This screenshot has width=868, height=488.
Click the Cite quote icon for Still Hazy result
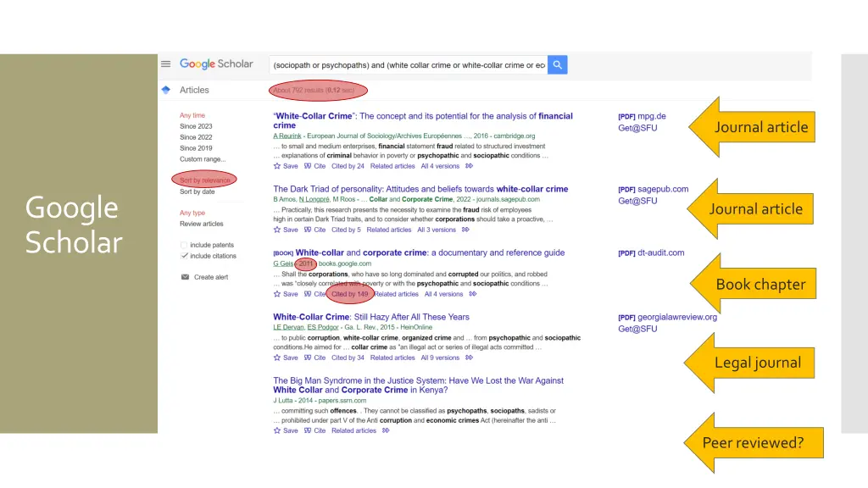tap(307, 358)
